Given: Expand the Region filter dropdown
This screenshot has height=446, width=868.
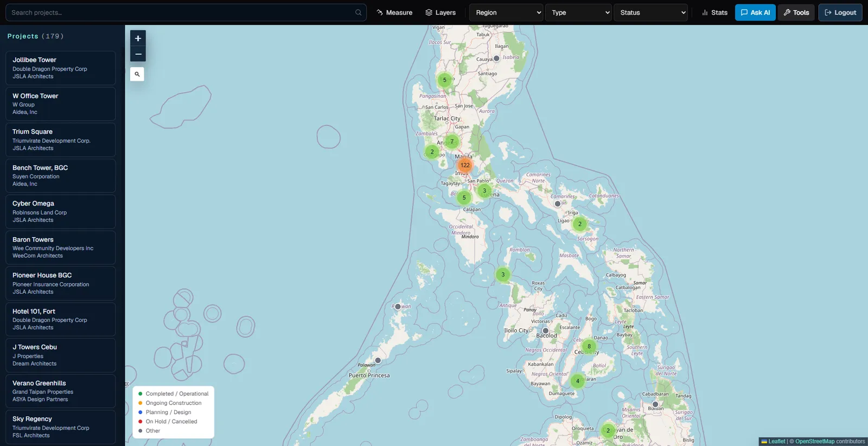Looking at the screenshot, I should [x=506, y=12].
